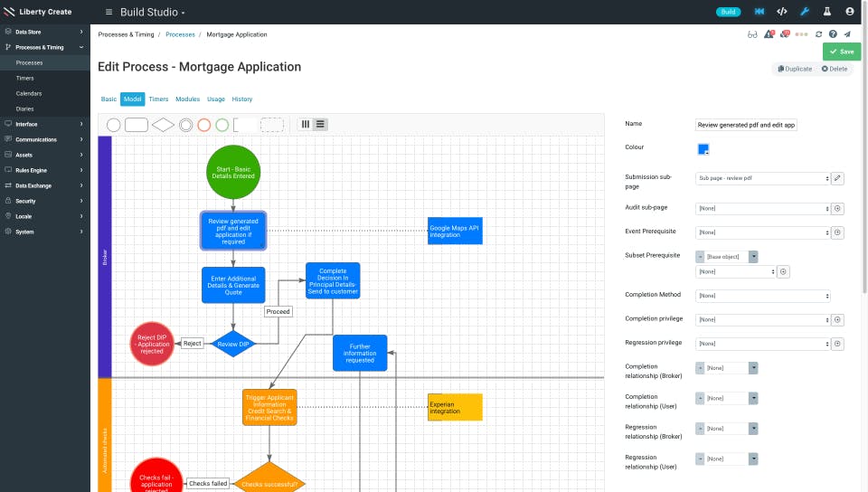Viewport: 868px width, 492px height.
Task: Toggle the Build mode pill
Action: (x=728, y=12)
